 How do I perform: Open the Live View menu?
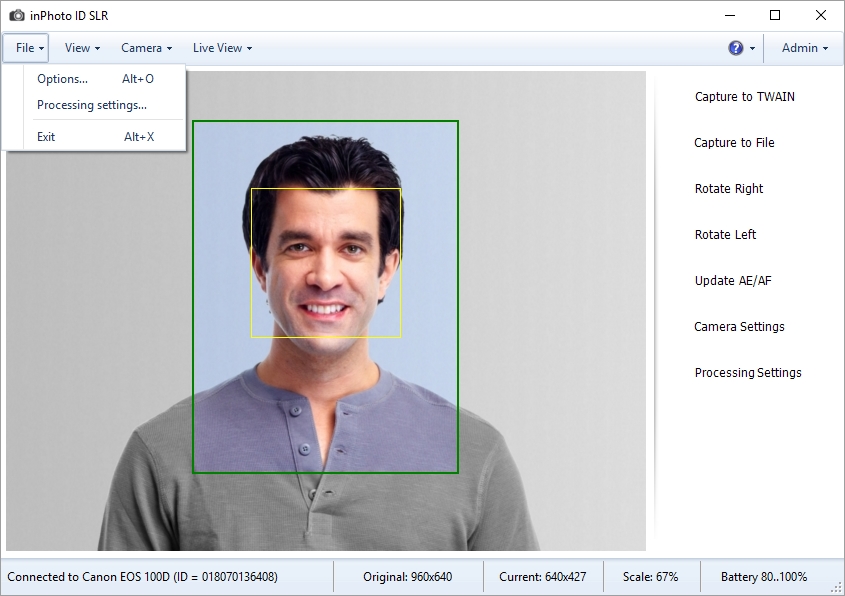[222, 48]
